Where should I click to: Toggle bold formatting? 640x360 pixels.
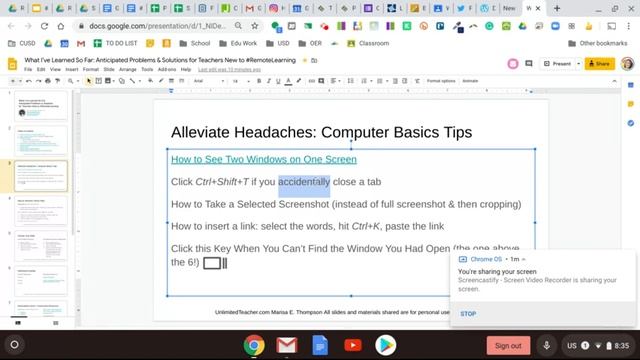(259, 81)
